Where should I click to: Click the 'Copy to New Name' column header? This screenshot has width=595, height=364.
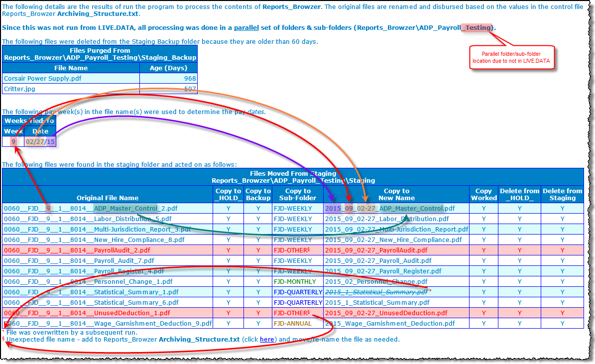(396, 194)
